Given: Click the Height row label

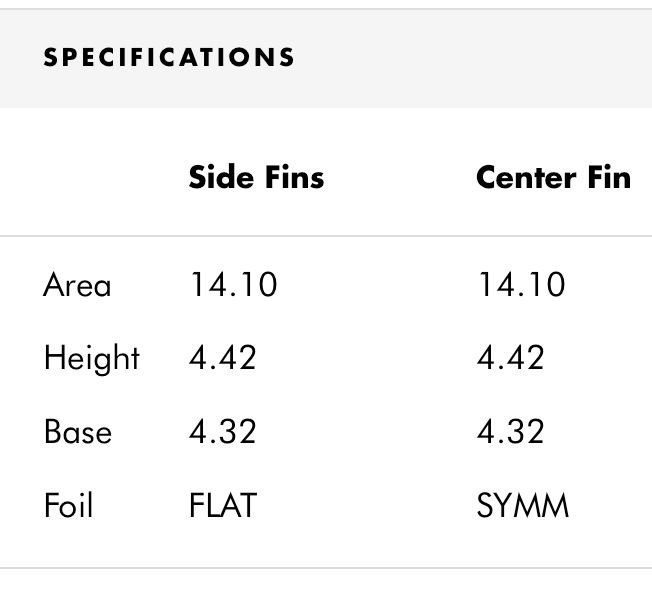Looking at the screenshot, I should point(92,358).
